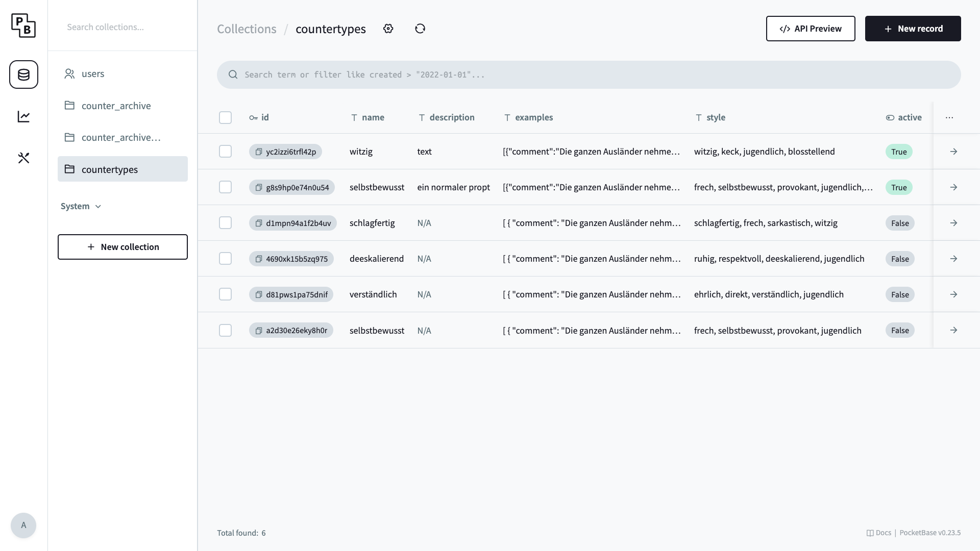This screenshot has height=551, width=980.
Task: Click the "Total found: 6" text
Action: [x=241, y=533]
